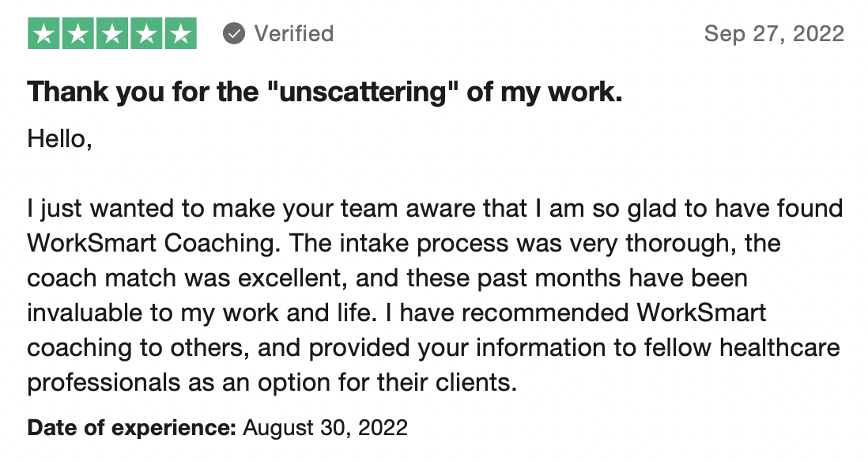868x462 pixels.
Task: Click the fifth star in the rating
Action: click(180, 33)
